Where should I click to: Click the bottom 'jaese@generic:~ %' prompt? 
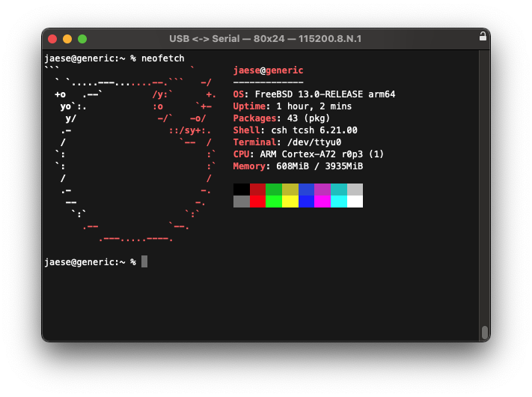(91, 262)
